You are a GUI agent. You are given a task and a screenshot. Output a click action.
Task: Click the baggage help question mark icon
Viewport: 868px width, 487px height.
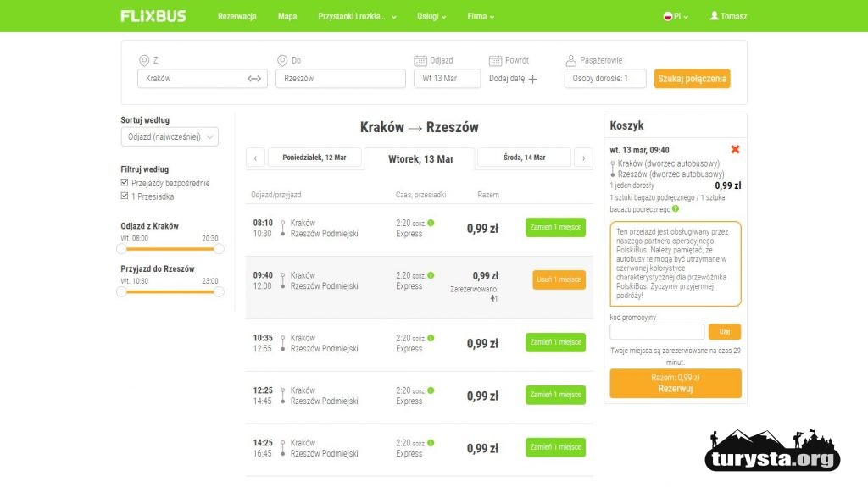(676, 208)
